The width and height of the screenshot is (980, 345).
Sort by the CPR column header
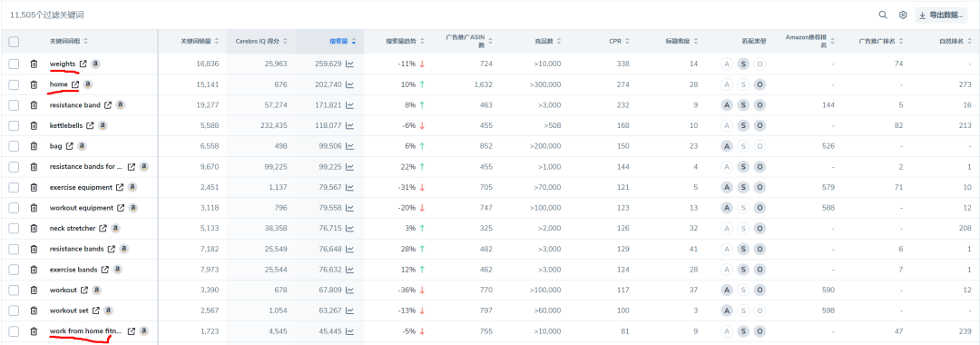click(x=619, y=41)
